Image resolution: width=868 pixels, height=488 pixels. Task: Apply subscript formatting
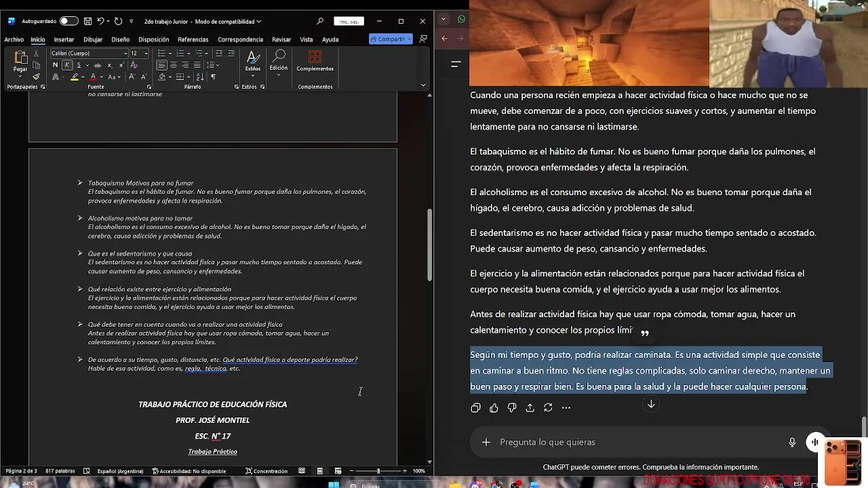click(x=110, y=65)
